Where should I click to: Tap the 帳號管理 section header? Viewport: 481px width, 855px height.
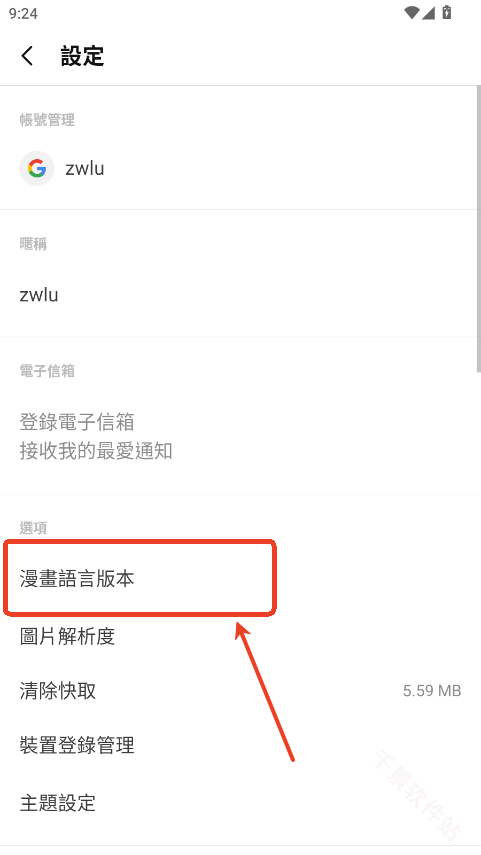[47, 120]
